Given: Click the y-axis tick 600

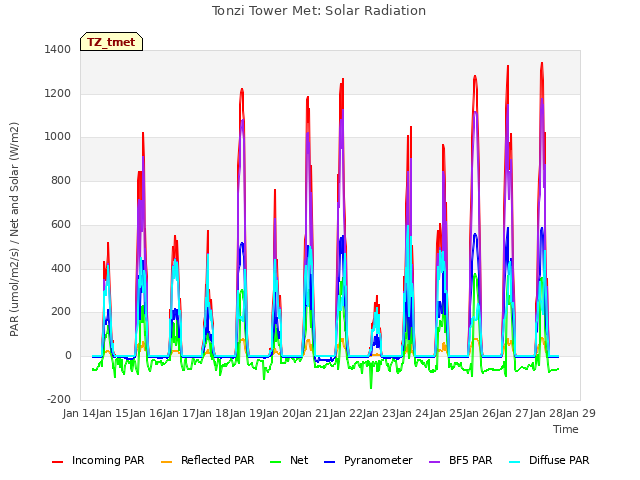Looking at the screenshot, I should pos(61,224).
